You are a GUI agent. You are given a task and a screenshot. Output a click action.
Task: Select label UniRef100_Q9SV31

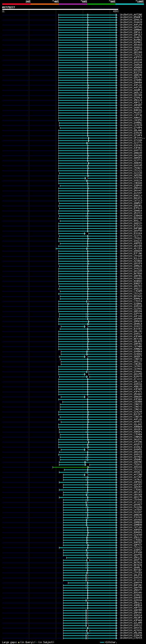[131, 628]
